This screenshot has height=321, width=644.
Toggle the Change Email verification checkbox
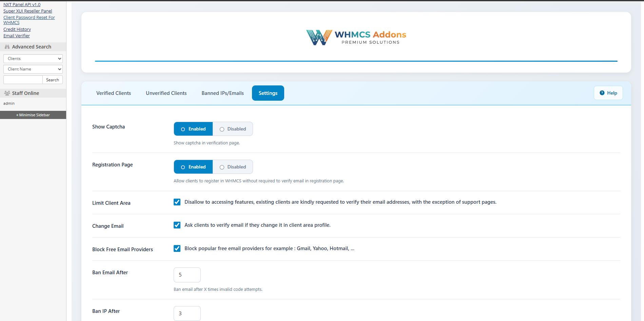177,225
